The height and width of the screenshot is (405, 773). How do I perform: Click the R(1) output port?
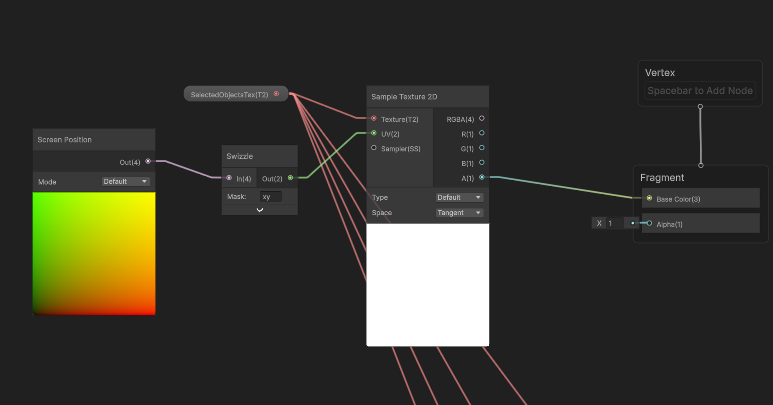click(481, 133)
